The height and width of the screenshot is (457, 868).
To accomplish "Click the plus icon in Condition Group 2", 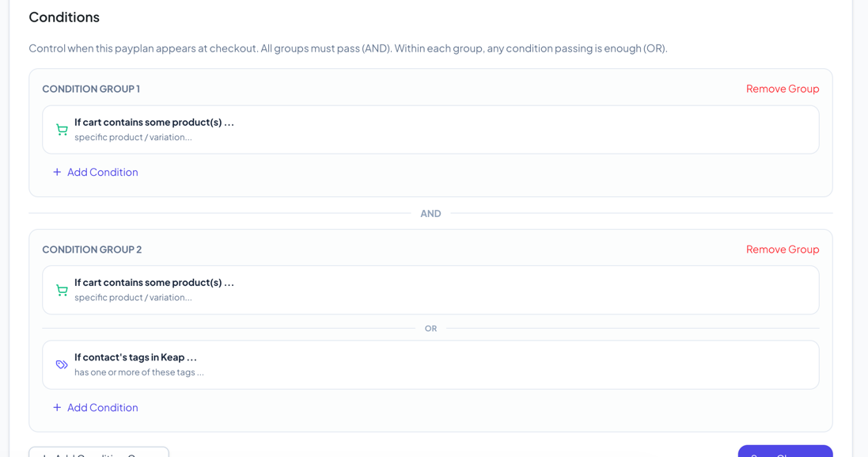I will point(57,407).
